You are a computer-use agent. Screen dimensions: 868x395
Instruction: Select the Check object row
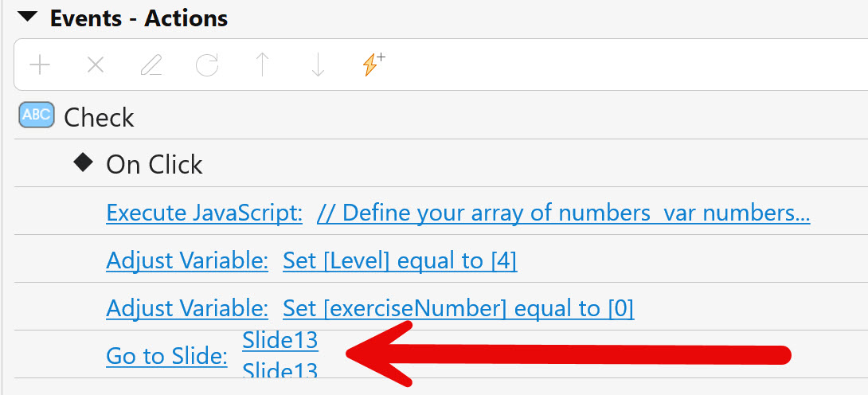(x=99, y=117)
